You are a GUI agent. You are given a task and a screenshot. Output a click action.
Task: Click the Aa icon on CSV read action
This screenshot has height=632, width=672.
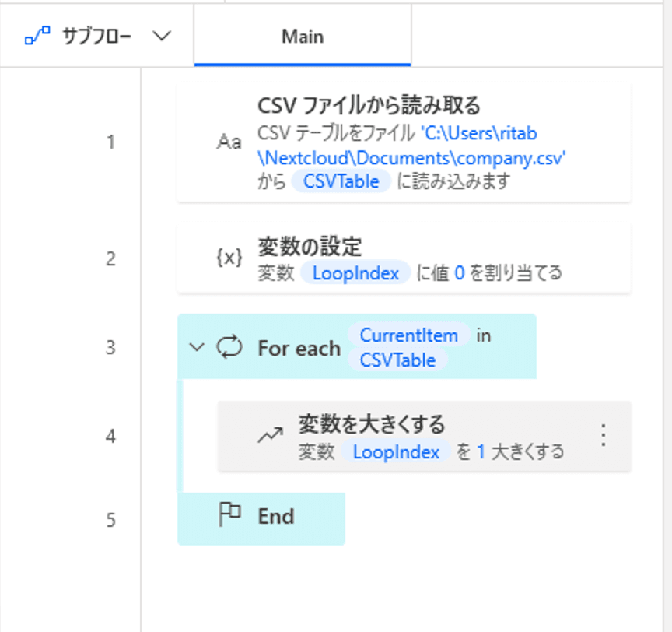click(x=229, y=142)
